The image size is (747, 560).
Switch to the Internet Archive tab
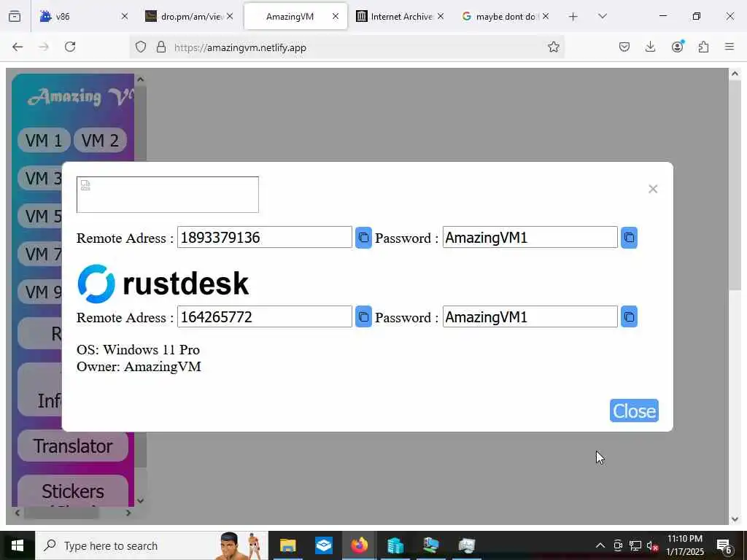pos(400,16)
